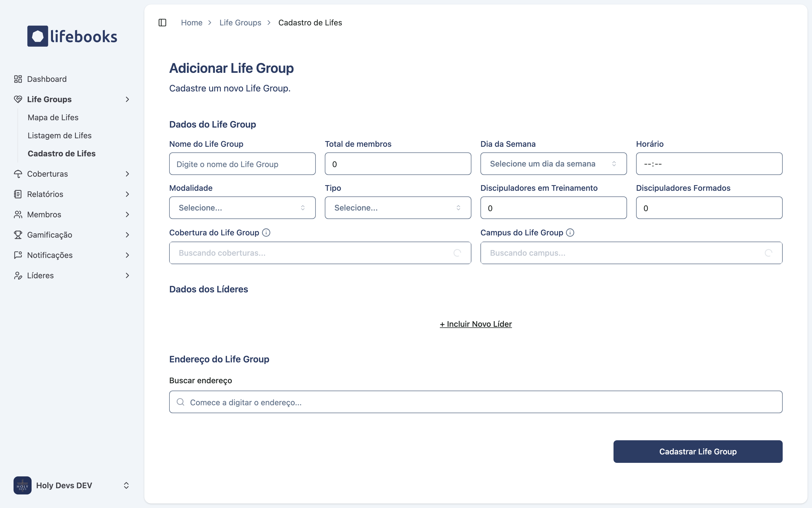This screenshot has width=812, height=508.
Task: Focus the Total de membros field
Action: point(398,164)
